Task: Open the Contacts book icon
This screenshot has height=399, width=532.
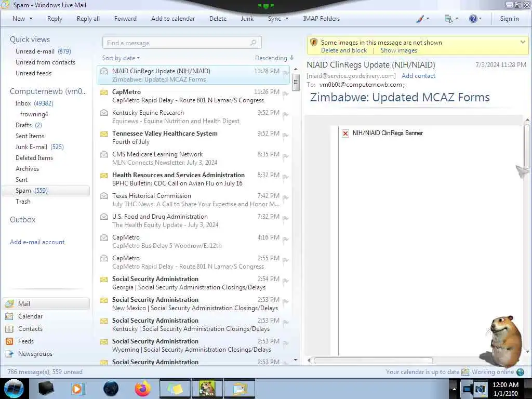Action: click(x=9, y=329)
